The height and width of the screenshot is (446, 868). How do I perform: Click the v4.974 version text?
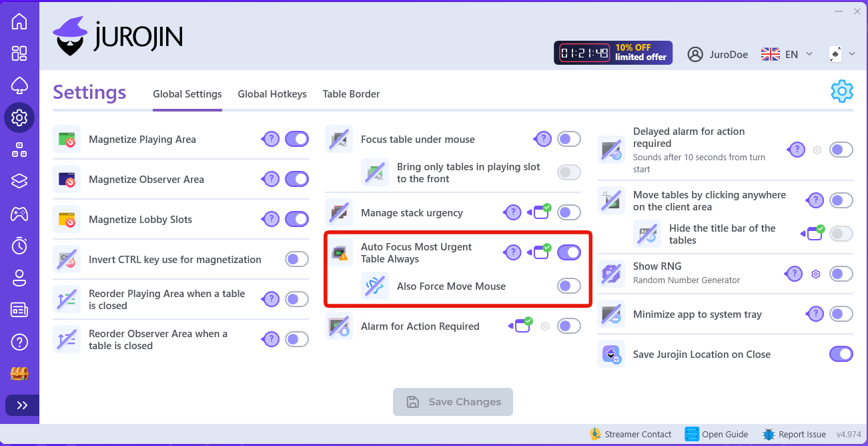849,434
